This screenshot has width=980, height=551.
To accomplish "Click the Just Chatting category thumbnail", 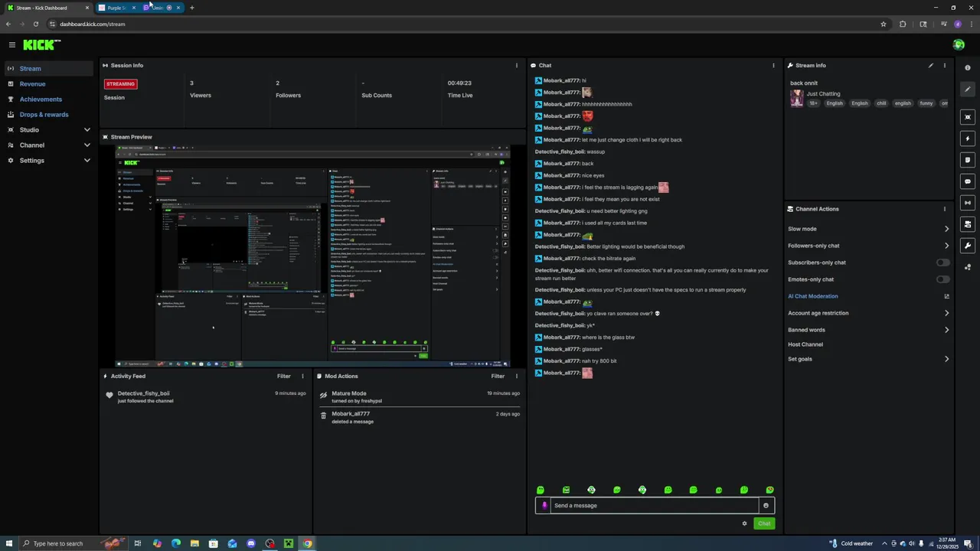I will (x=797, y=98).
